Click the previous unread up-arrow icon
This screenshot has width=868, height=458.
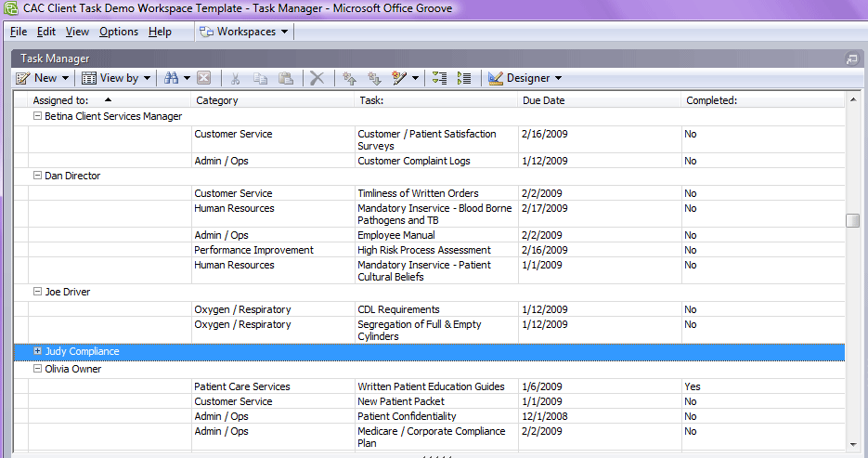[349, 79]
